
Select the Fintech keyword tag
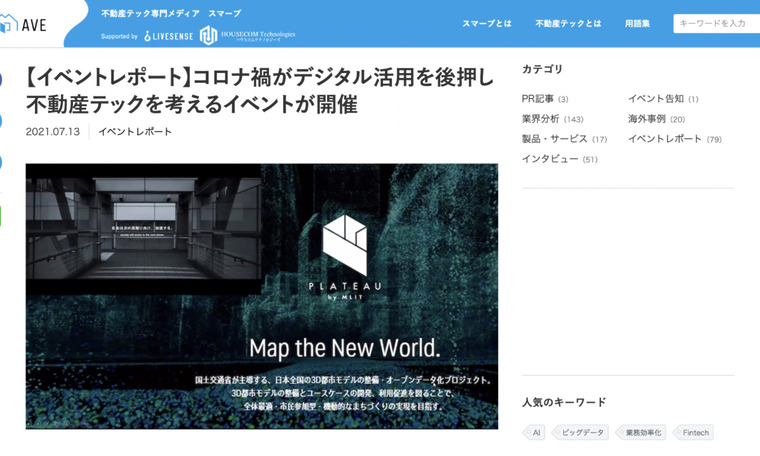pos(693,433)
